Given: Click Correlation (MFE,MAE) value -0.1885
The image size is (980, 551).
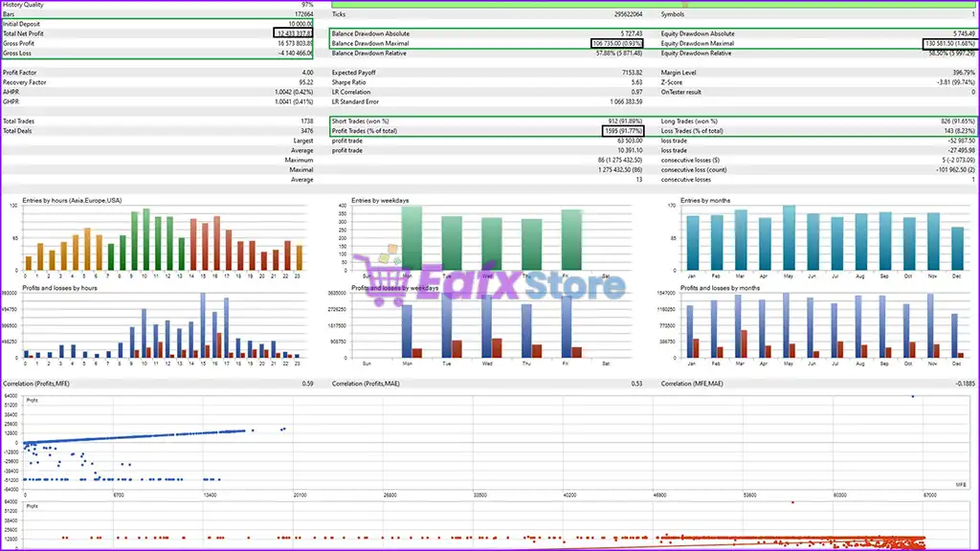Looking at the screenshot, I should coord(965,384).
